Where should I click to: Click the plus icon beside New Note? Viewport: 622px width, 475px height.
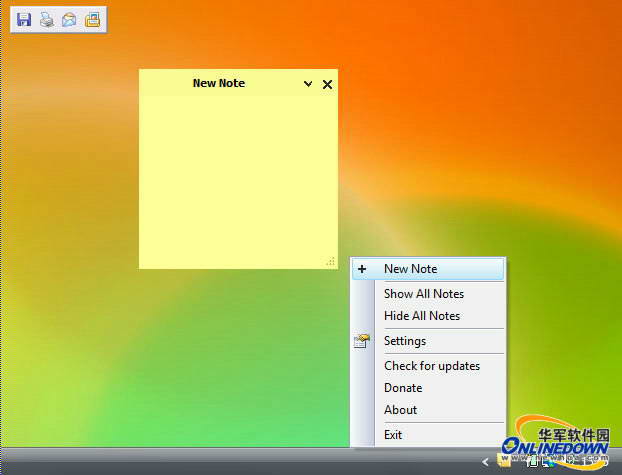(x=362, y=269)
